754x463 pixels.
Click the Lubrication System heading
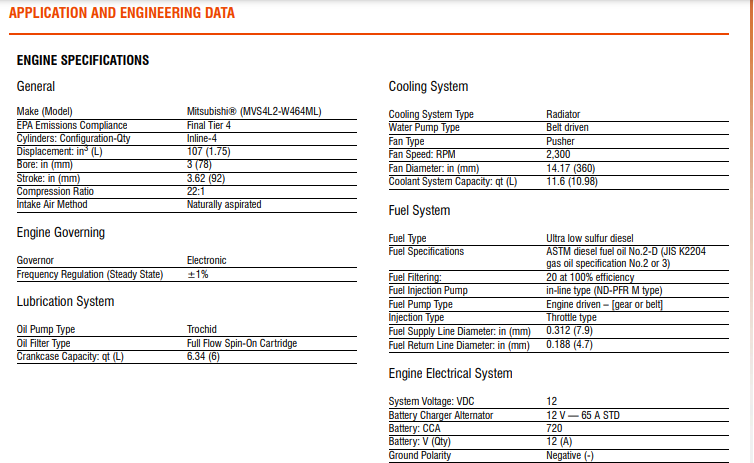pos(65,301)
